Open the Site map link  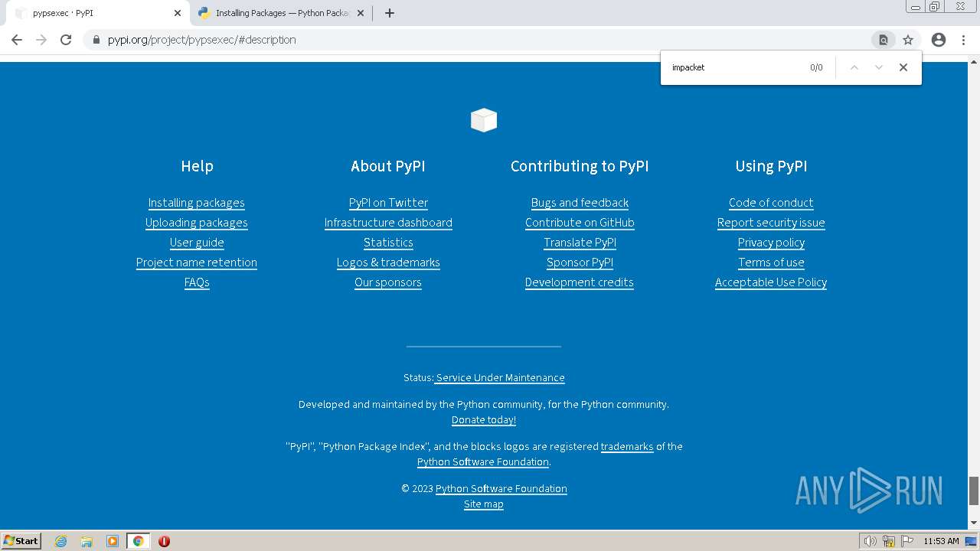coord(484,504)
